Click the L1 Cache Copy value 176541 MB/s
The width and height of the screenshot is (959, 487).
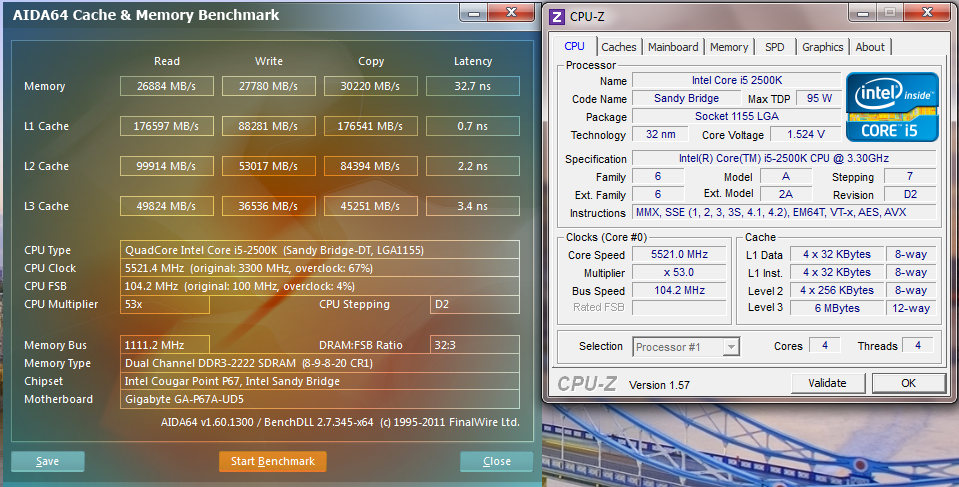tap(371, 126)
